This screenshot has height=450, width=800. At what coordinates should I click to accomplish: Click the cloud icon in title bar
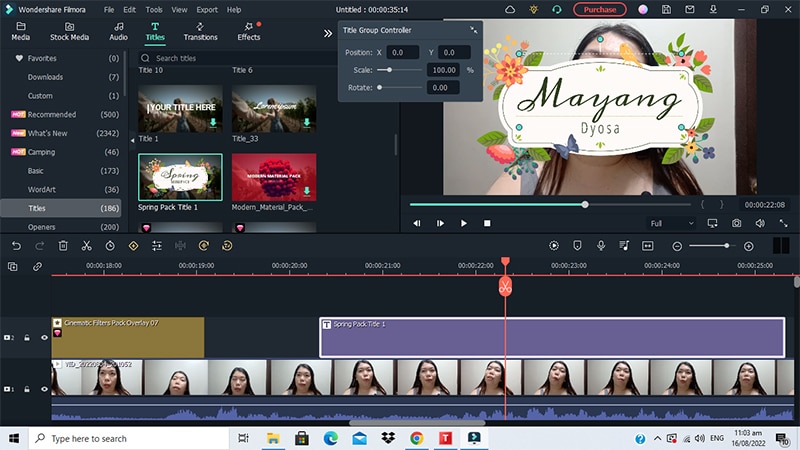click(x=510, y=9)
